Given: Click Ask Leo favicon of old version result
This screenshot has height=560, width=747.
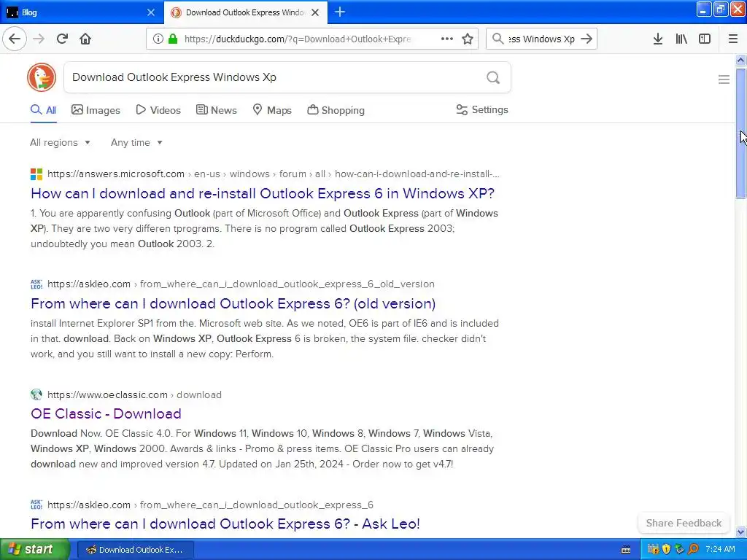Looking at the screenshot, I should click(36, 284).
